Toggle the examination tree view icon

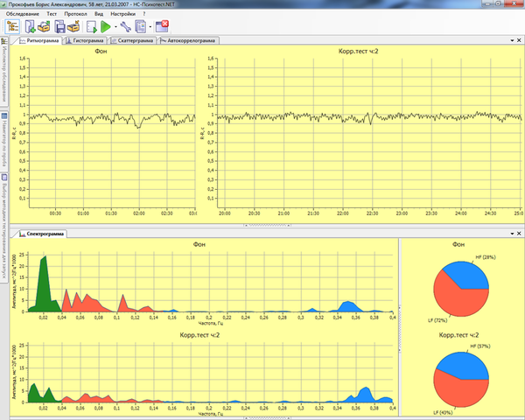[x=13, y=26]
